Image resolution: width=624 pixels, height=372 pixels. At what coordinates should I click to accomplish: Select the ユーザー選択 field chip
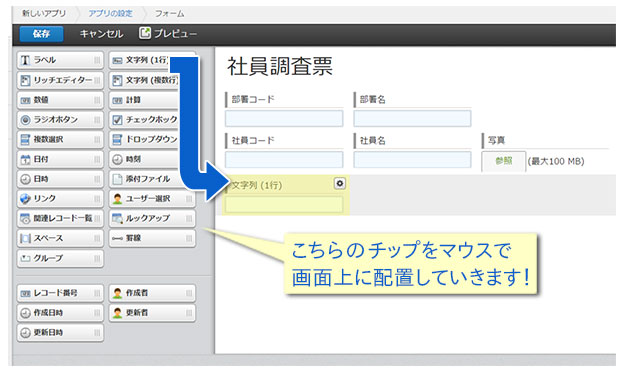pyautogui.click(x=152, y=198)
